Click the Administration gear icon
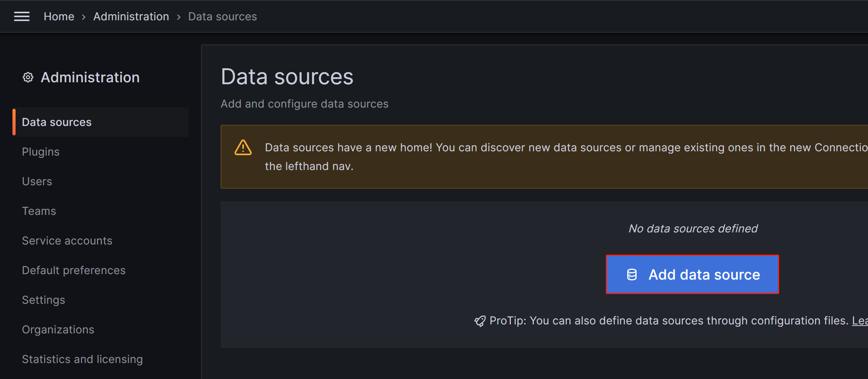868x379 pixels. pos(28,78)
